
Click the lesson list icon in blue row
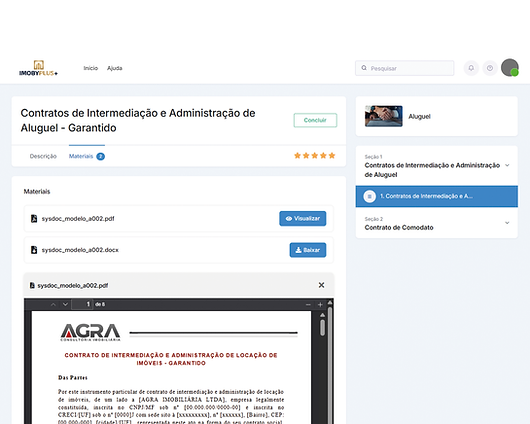369,196
